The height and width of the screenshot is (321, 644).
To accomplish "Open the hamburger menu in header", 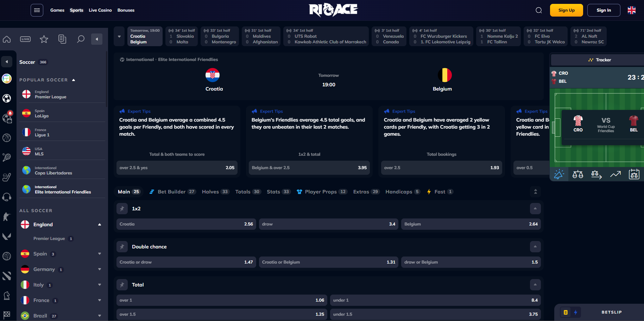I will coord(37,10).
